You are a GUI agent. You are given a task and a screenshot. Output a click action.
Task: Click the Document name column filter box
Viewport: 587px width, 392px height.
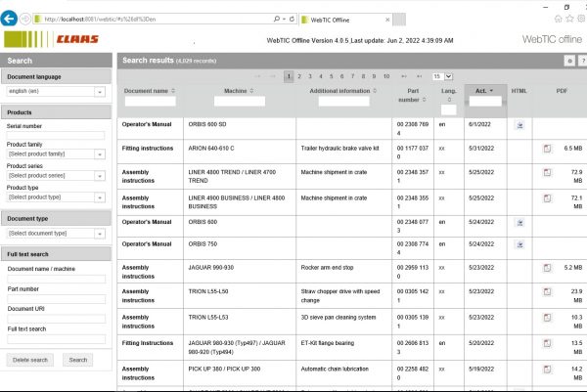(150, 101)
